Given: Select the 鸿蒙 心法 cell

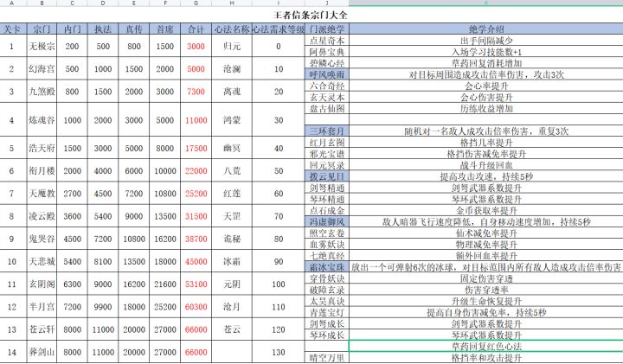Looking at the screenshot, I should click(232, 120).
